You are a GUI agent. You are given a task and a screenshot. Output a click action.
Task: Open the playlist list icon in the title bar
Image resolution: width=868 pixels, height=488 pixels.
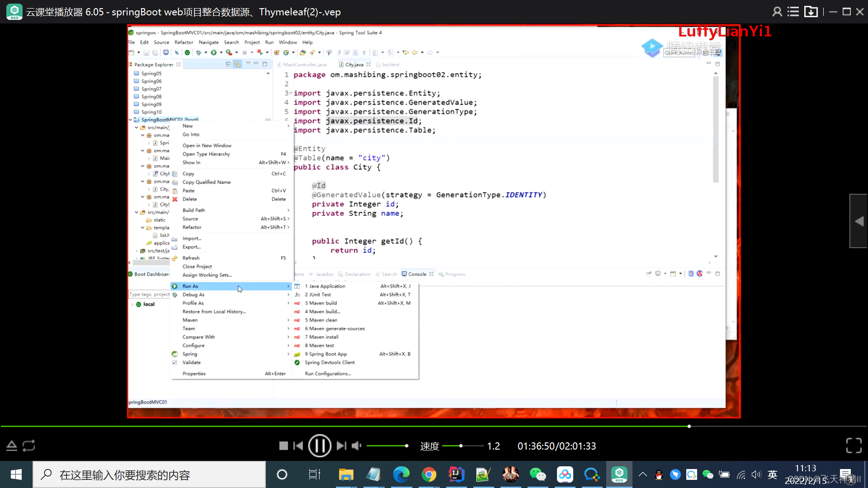pyautogui.click(x=793, y=12)
